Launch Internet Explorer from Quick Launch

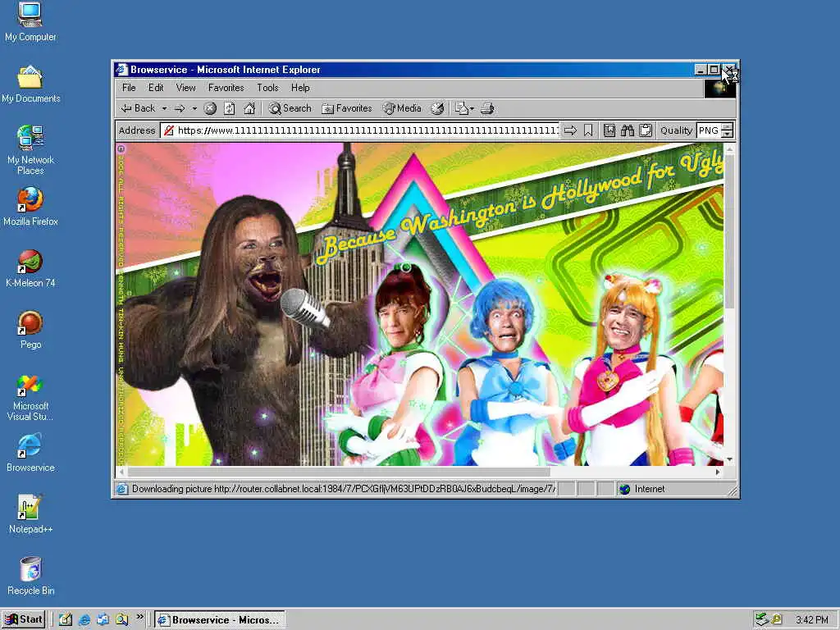coord(84,620)
